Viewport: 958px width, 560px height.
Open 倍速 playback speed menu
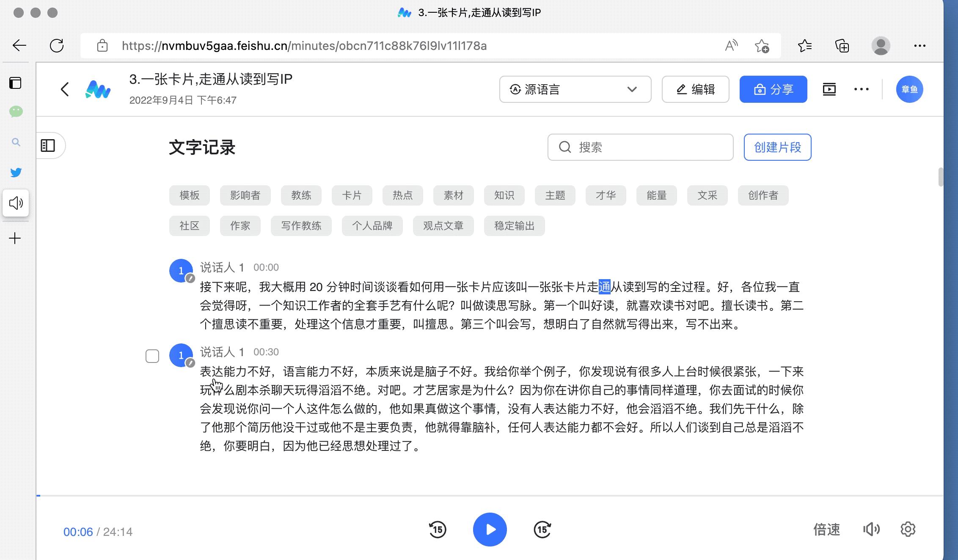click(826, 530)
